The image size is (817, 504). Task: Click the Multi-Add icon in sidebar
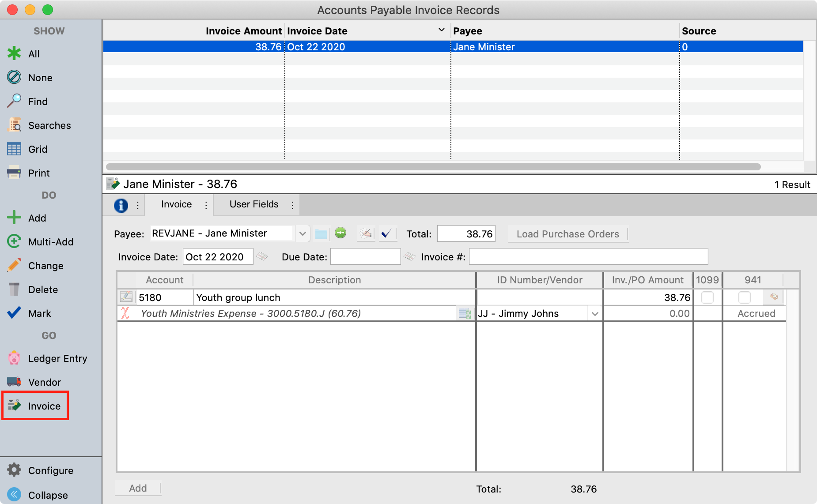click(x=14, y=241)
